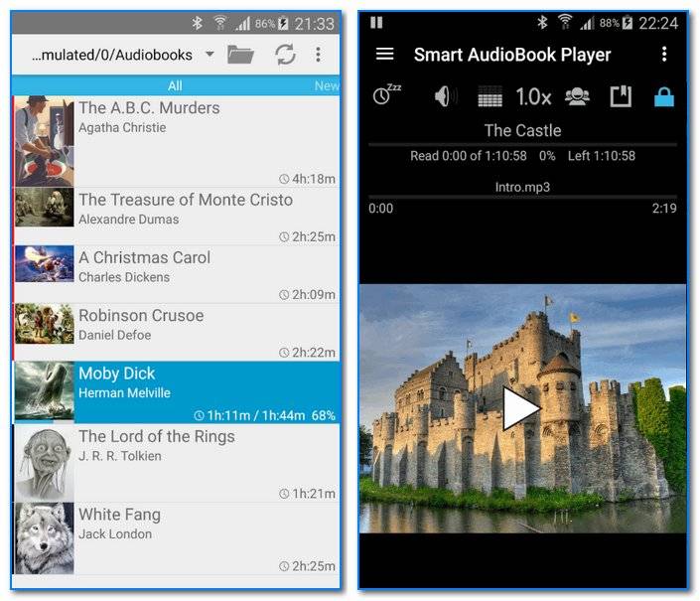The image size is (700, 601).
Task: Open the folder browser icon
Action: click(x=240, y=55)
